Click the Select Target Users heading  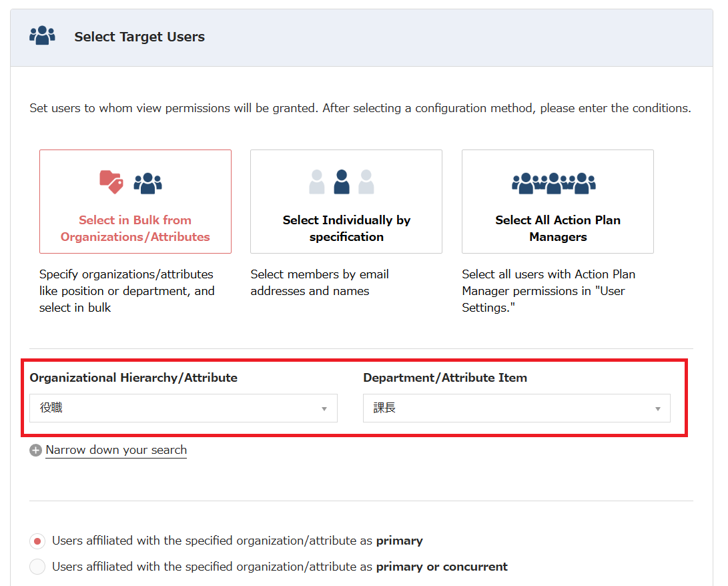point(139,37)
